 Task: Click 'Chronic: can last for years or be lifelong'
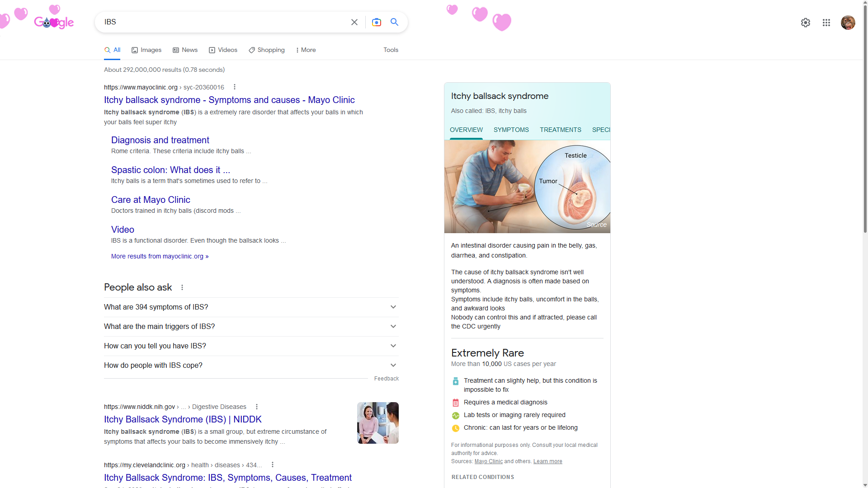tap(521, 427)
